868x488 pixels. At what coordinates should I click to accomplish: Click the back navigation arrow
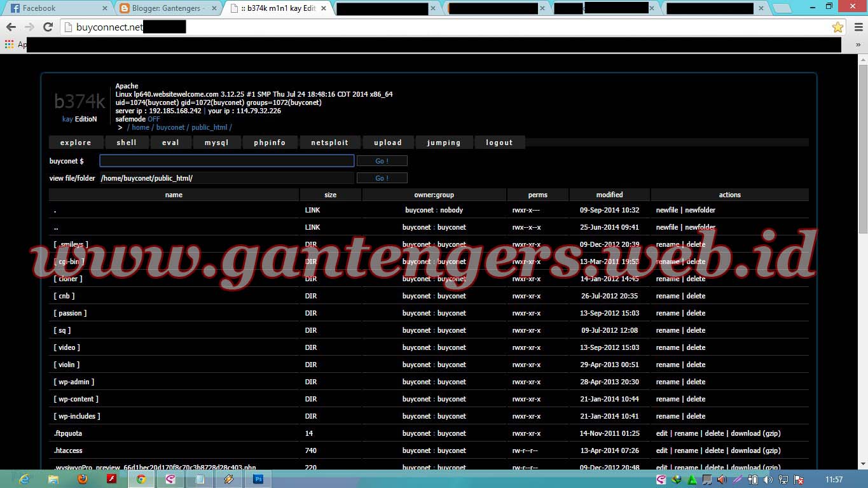pos(11,27)
